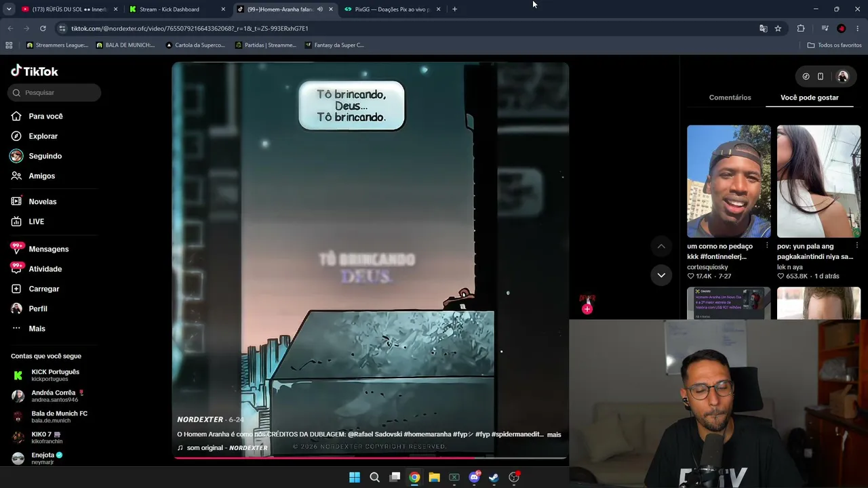Image resolution: width=868 pixels, height=488 pixels.
Task: Go to the next video with down arrow
Action: pos(661,275)
